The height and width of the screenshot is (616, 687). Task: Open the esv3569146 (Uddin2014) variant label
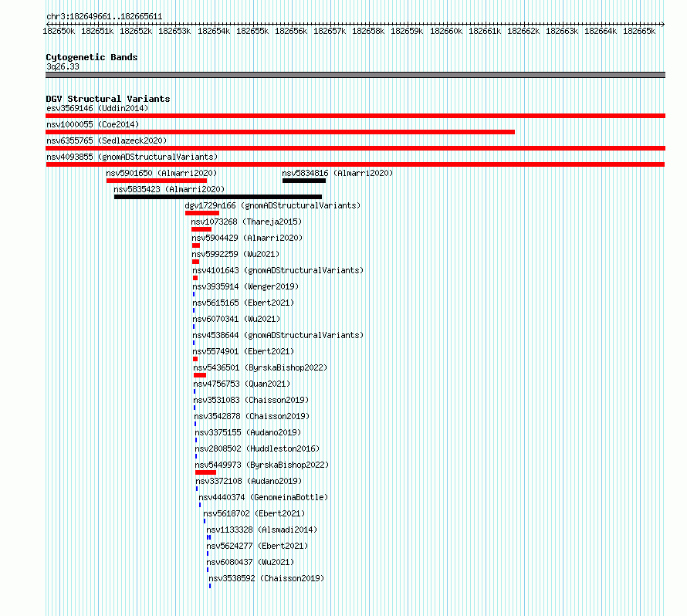97,108
